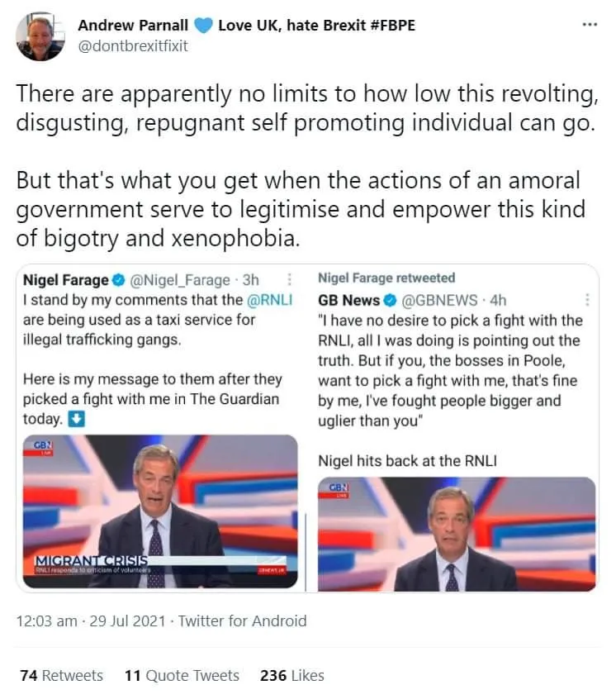Open the tweet's three-dot more menu
Viewport: 616px width, 699px height.
tap(589, 25)
